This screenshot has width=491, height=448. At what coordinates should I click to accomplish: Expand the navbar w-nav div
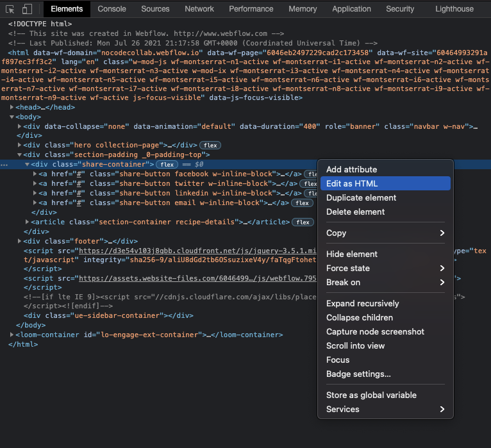(x=19, y=126)
